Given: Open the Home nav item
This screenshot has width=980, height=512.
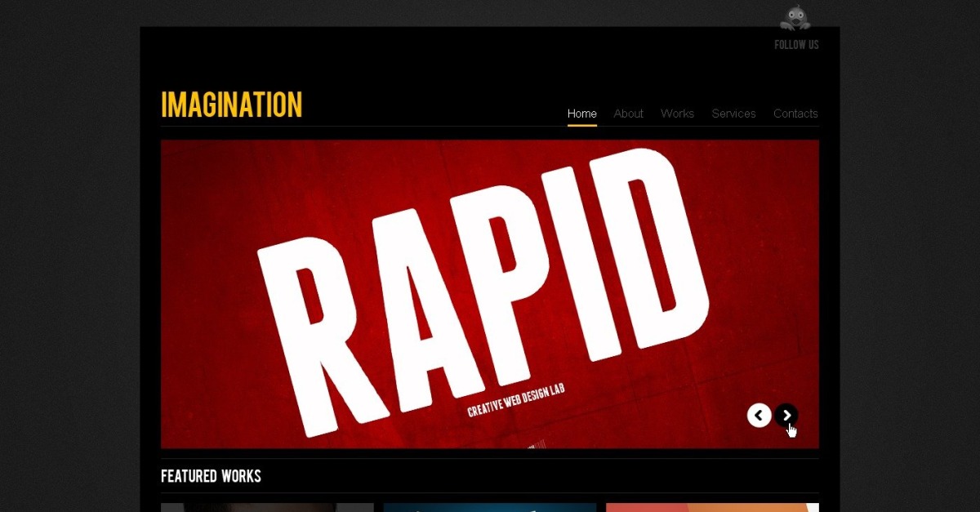Looking at the screenshot, I should pos(582,114).
